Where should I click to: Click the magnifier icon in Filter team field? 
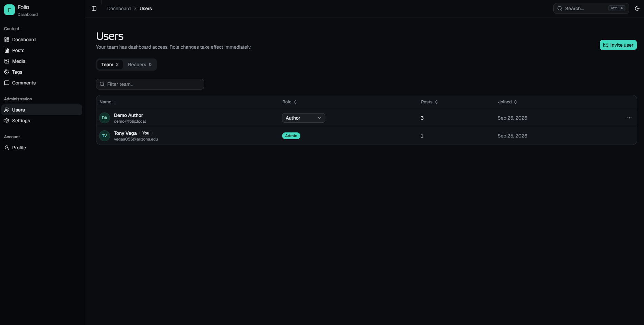coord(102,84)
